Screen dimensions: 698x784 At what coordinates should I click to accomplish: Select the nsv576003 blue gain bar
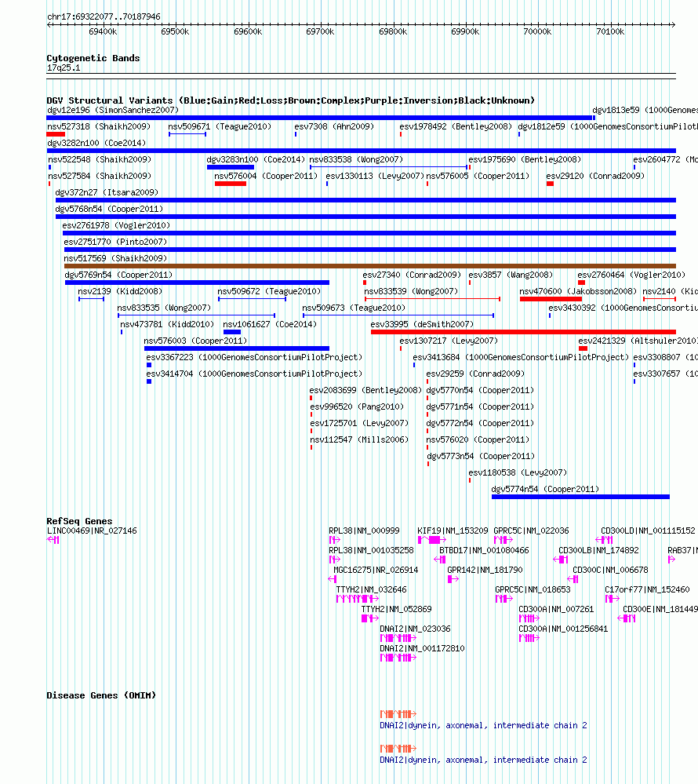coord(237,348)
